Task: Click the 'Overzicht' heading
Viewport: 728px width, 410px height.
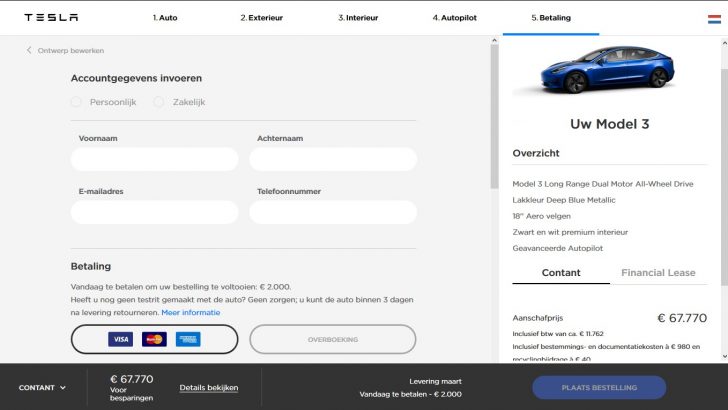Action: tap(536, 153)
